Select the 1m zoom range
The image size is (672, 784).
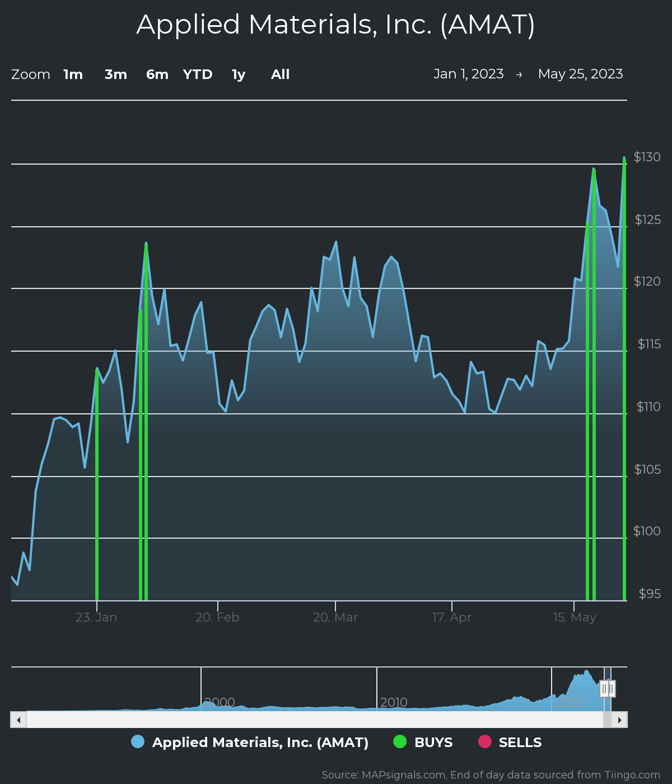pos(73,74)
